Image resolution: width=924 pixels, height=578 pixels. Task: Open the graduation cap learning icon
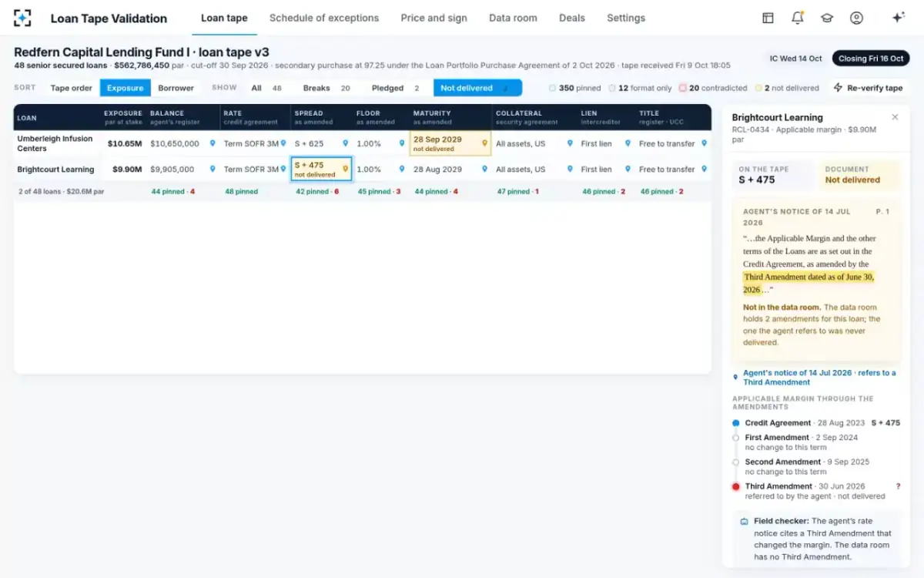[x=827, y=18]
